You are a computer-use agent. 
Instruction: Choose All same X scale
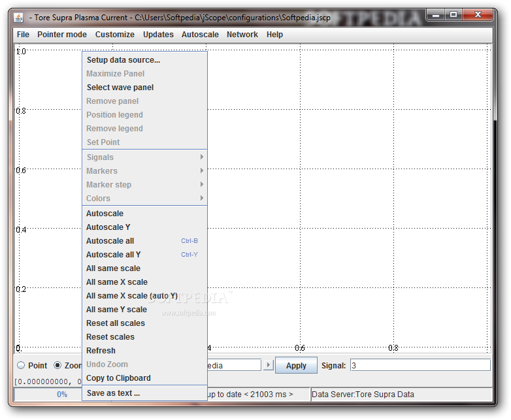pyautogui.click(x=144, y=282)
